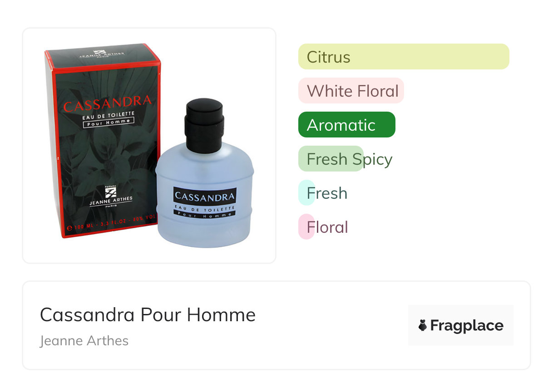This screenshot has width=553, height=392.
Task: Click the EAU DE TOILETTE text on the bottle
Action: (205, 208)
